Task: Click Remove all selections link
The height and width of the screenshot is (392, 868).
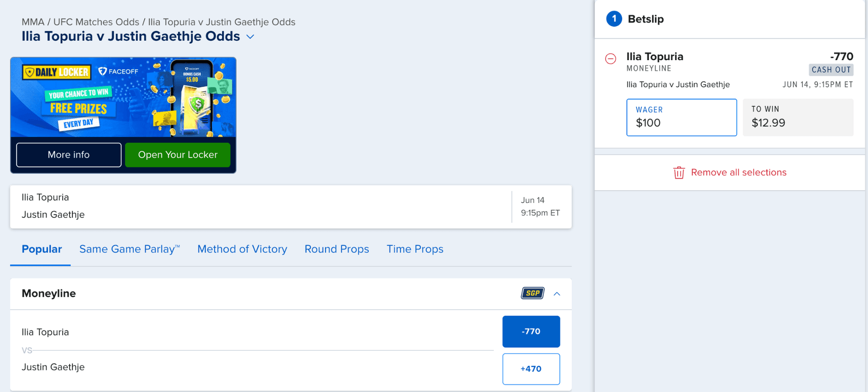Action: point(738,173)
